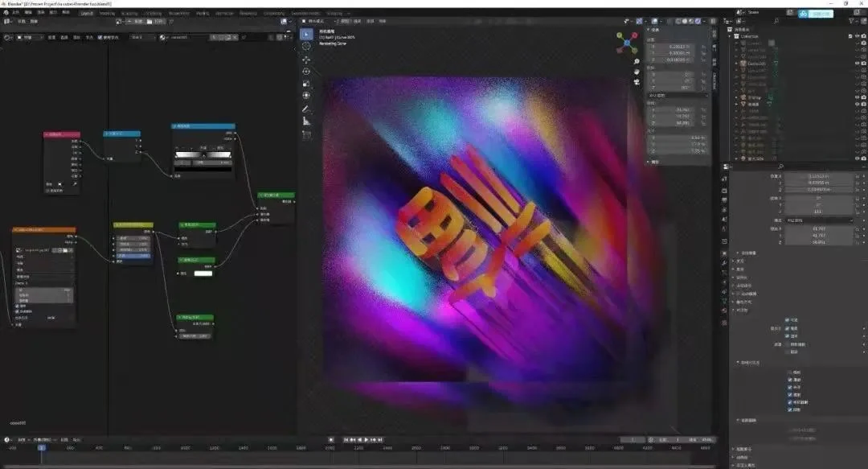Open the Render properties tab
Viewport: 868px width, 469px height.
point(725,190)
